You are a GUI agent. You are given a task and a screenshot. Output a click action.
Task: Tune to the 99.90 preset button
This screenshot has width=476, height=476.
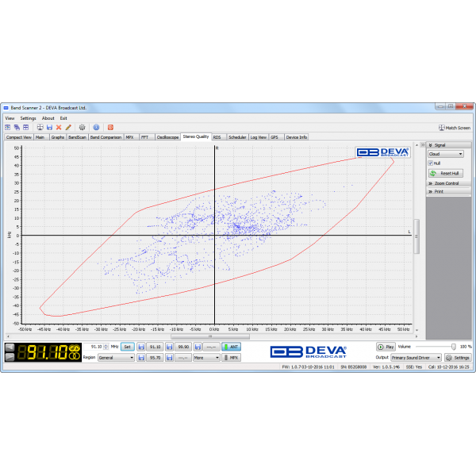[183, 347]
